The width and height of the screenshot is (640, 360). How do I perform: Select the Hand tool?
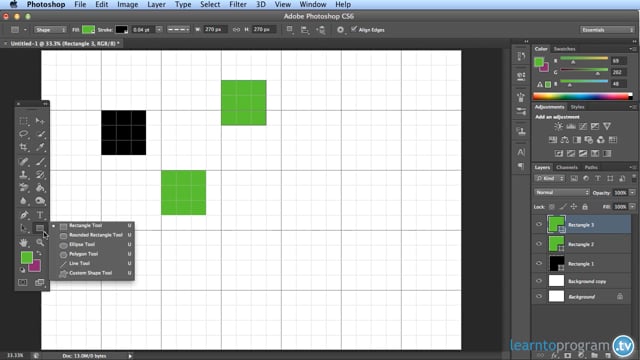[x=23, y=243]
